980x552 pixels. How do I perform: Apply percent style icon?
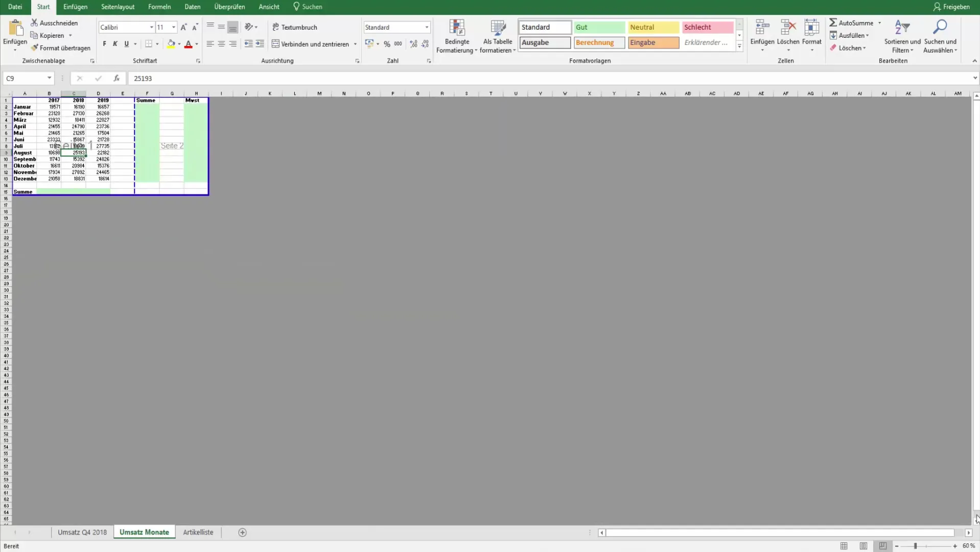[387, 44]
